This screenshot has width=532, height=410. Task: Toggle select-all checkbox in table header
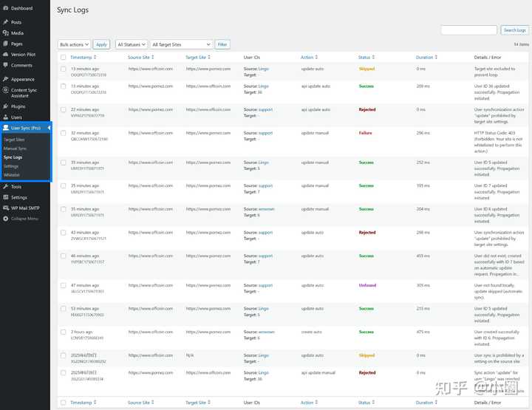tap(64, 57)
